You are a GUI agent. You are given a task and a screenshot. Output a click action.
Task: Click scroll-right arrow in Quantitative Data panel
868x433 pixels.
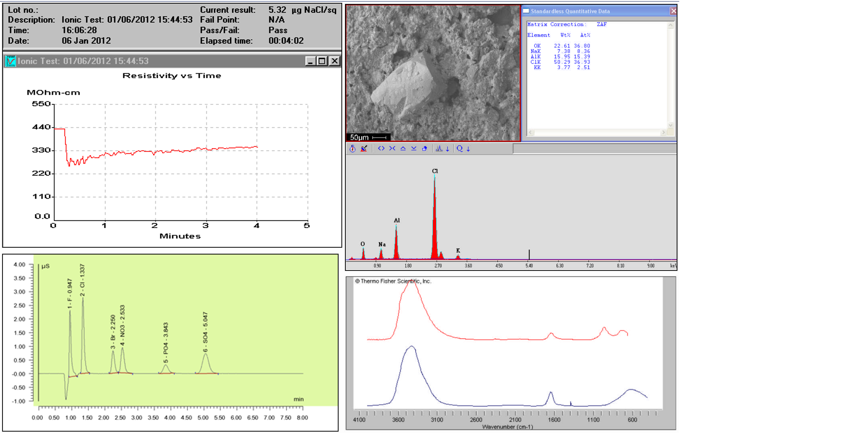(663, 133)
